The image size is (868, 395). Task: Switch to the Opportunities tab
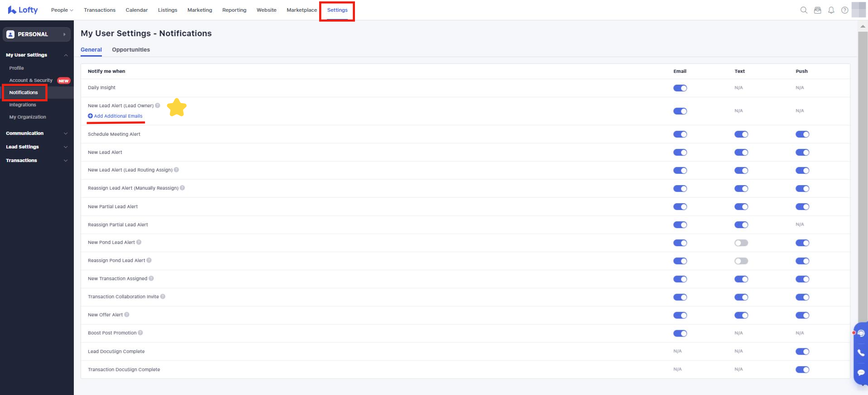(131, 50)
